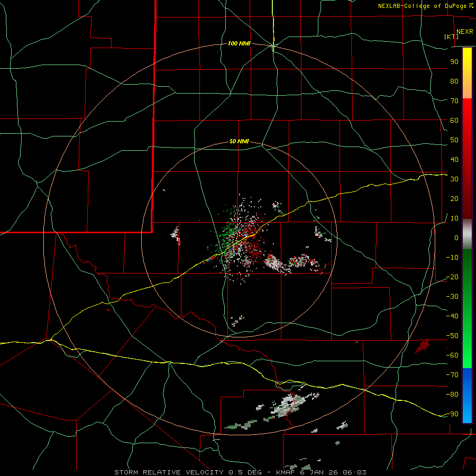Click the -90 value on the velocity scale
Image resolution: width=476 pixels, height=476 pixels.
point(452,414)
